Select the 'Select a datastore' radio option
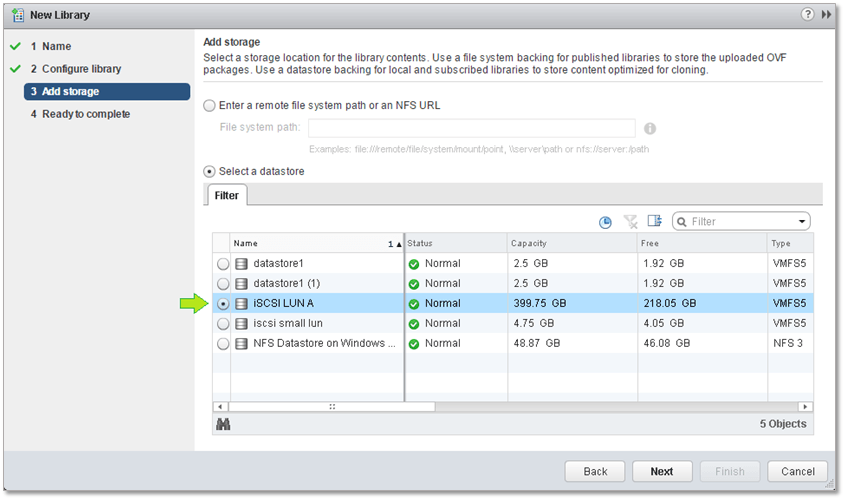 (209, 171)
